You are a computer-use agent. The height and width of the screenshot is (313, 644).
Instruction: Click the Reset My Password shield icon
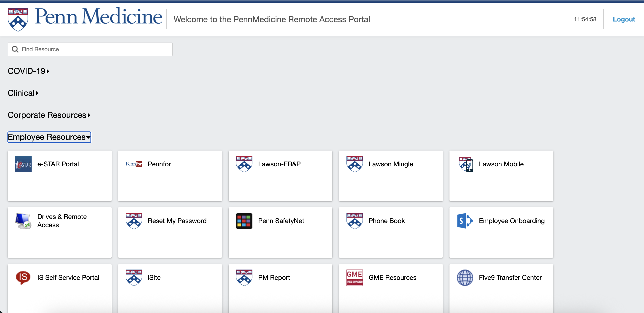134,221
